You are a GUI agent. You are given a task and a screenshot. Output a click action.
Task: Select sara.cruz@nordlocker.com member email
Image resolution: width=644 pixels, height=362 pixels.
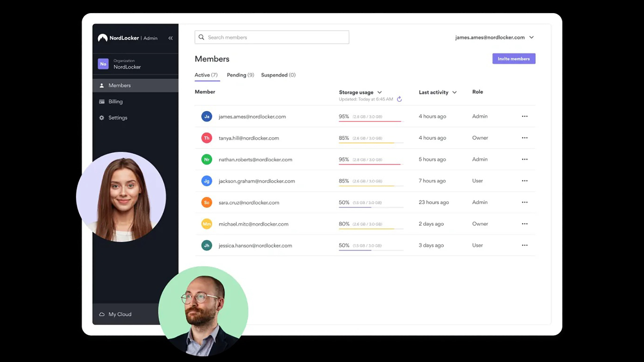249,202
